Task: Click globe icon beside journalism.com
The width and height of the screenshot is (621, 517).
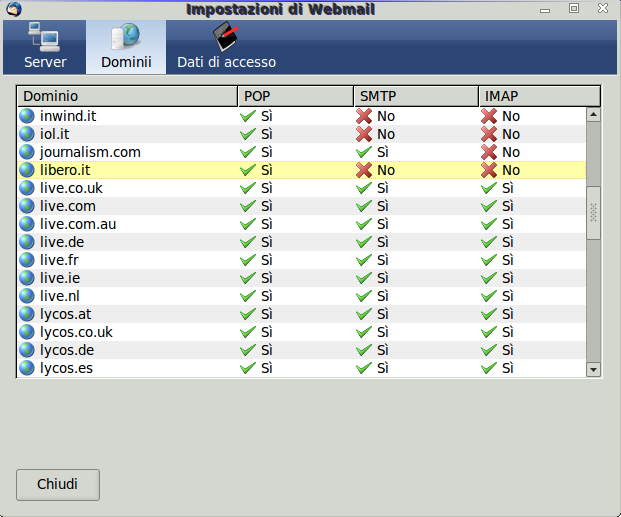Action: (x=27, y=152)
